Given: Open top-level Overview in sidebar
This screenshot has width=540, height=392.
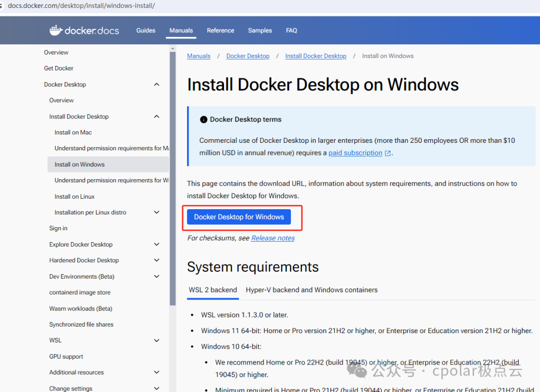Looking at the screenshot, I should coord(56,52).
